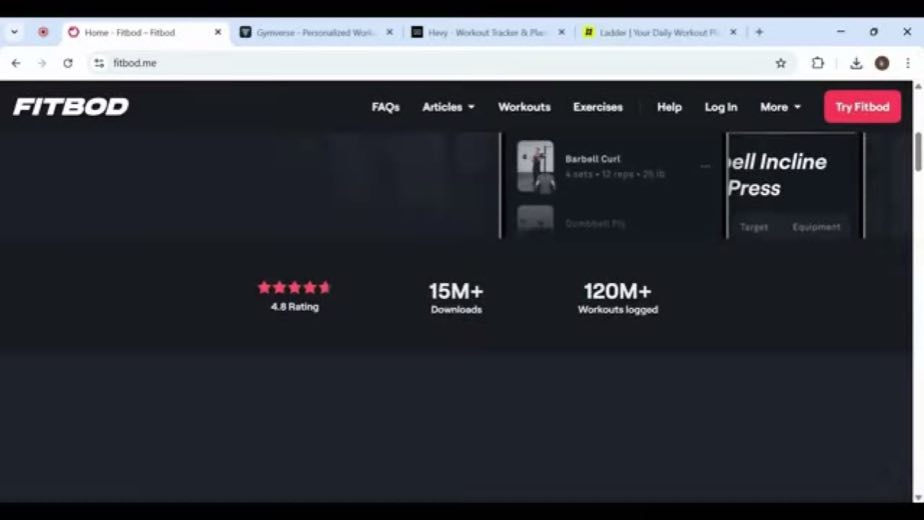Open the Log In link
Screen dimensions: 924x520
[x=721, y=107]
